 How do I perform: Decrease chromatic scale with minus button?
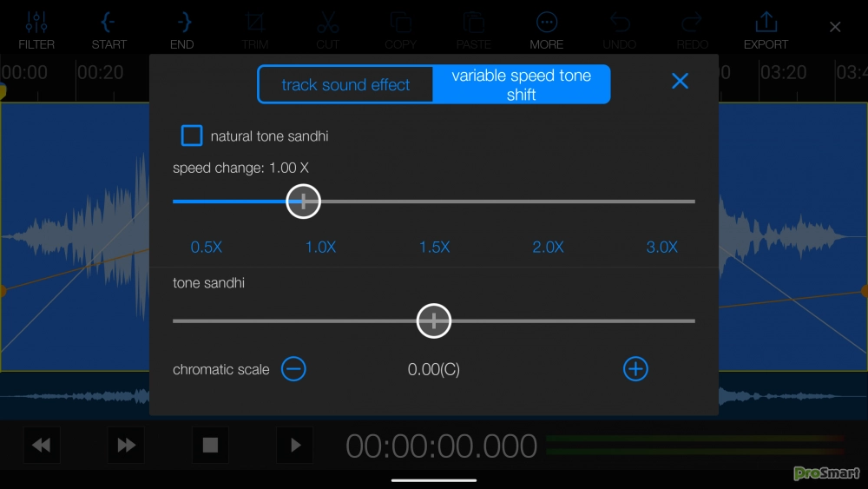pos(294,369)
